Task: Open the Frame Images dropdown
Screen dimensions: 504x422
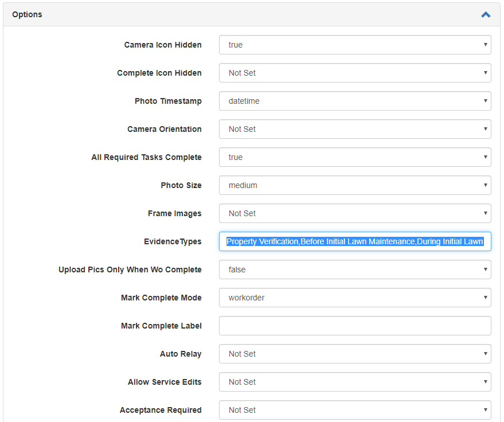Action: (354, 213)
